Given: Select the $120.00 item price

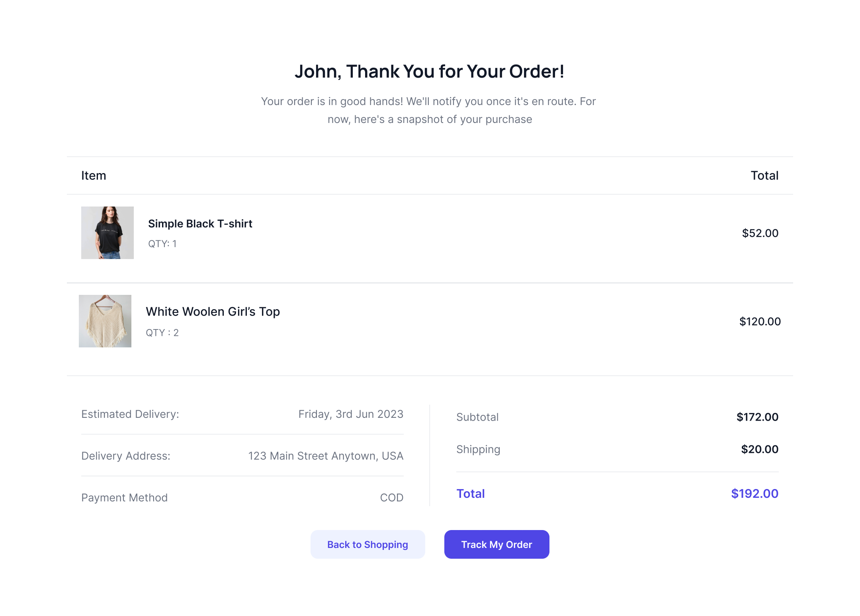Looking at the screenshot, I should point(760,322).
